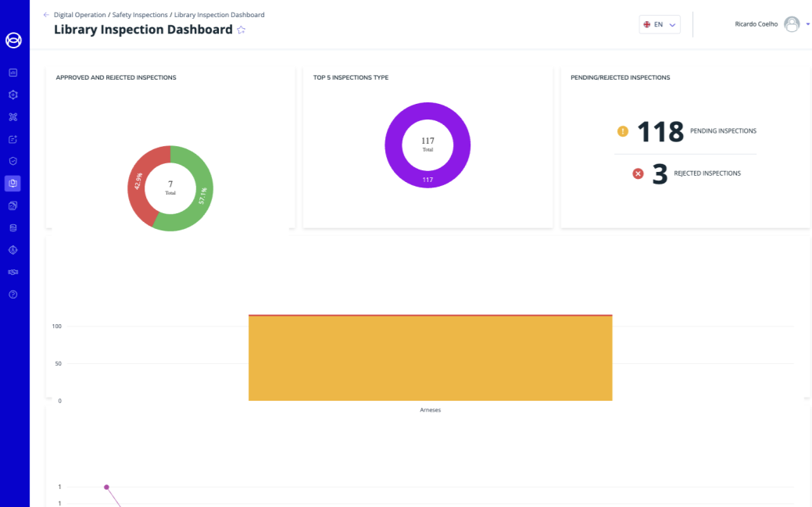812x507 pixels.
Task: Click the rejected inspections red X icon
Action: [638, 173]
